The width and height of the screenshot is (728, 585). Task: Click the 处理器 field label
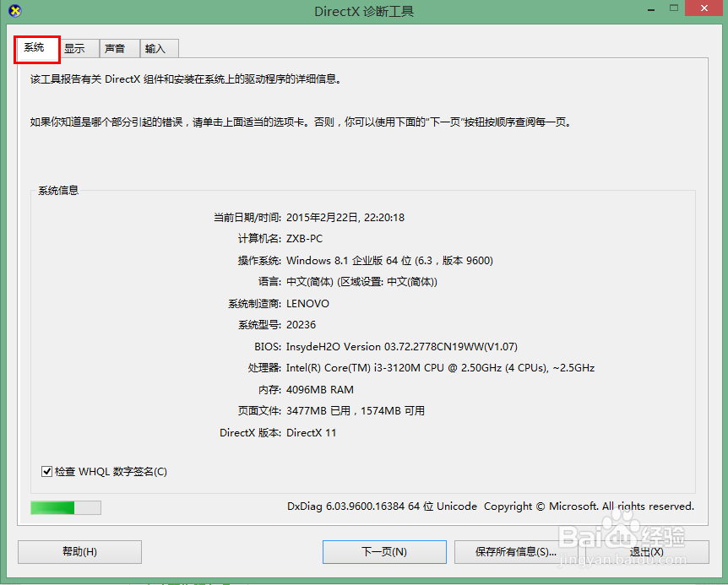click(x=264, y=368)
